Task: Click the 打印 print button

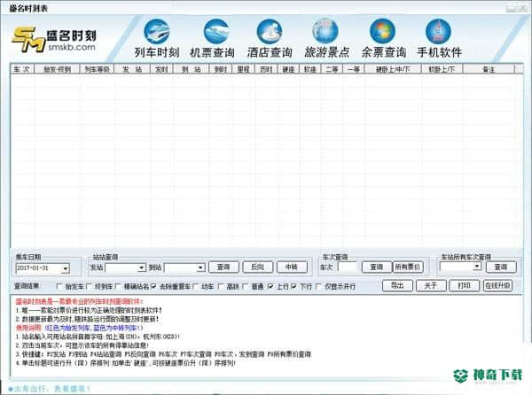Action: coord(464,285)
